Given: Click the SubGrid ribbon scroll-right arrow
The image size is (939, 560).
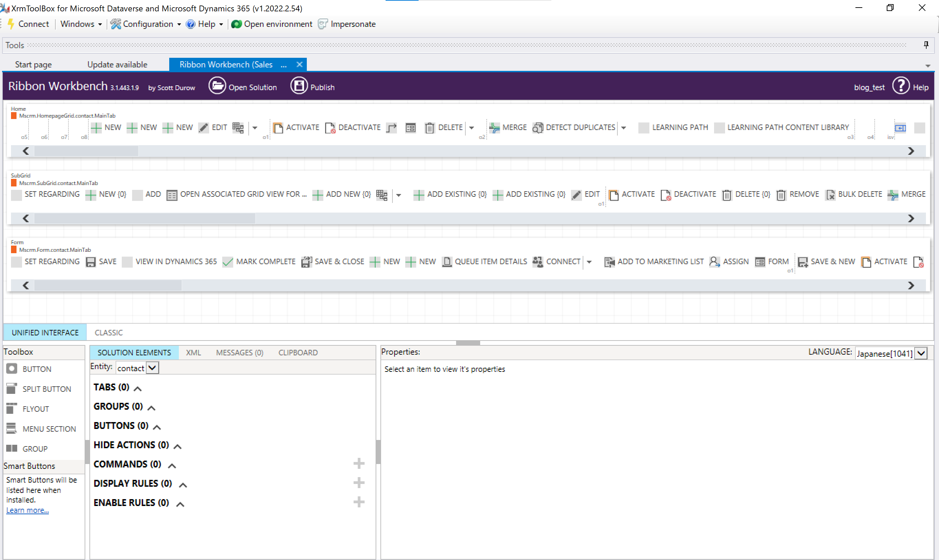Looking at the screenshot, I should 911,218.
